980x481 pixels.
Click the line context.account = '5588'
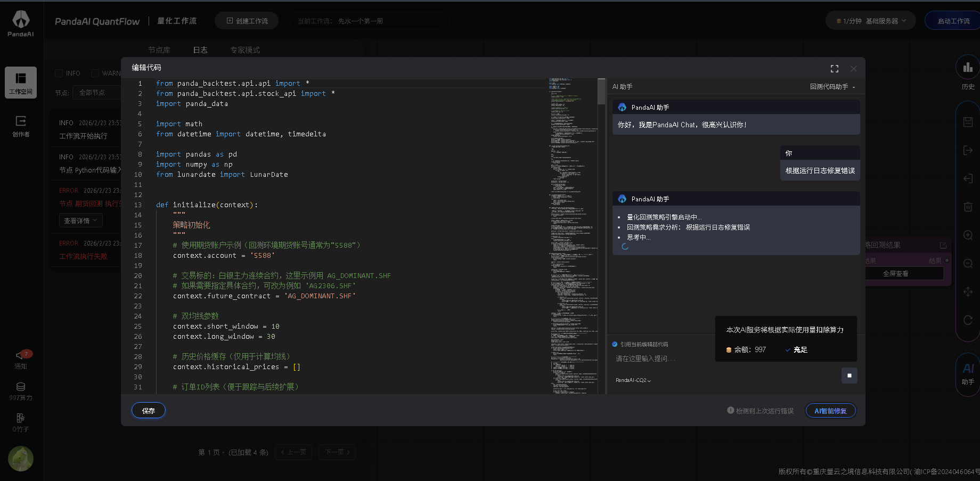coord(224,256)
